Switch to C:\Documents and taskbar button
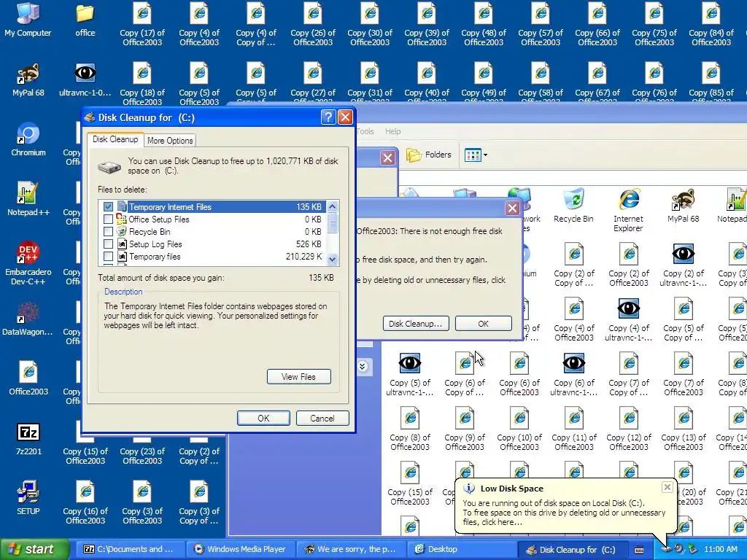 (x=129, y=549)
